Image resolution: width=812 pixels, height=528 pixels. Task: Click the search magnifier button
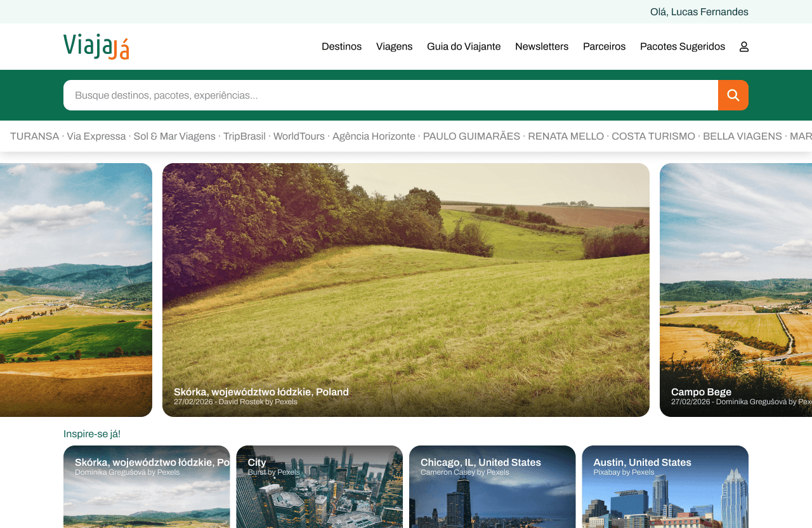pos(733,95)
